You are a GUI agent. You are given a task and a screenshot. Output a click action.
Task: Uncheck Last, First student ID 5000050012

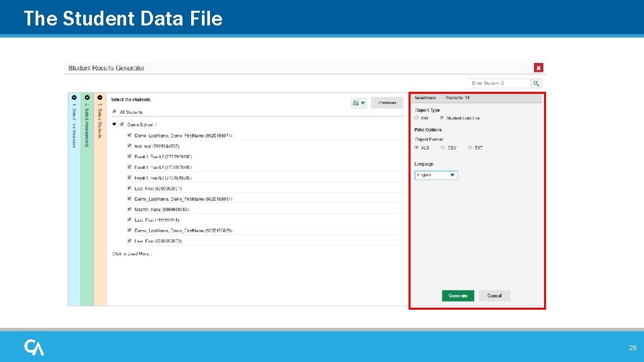coord(129,241)
